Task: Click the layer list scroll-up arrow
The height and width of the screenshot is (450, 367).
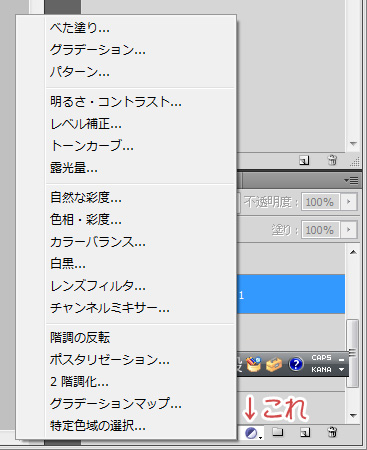Action: click(x=353, y=252)
